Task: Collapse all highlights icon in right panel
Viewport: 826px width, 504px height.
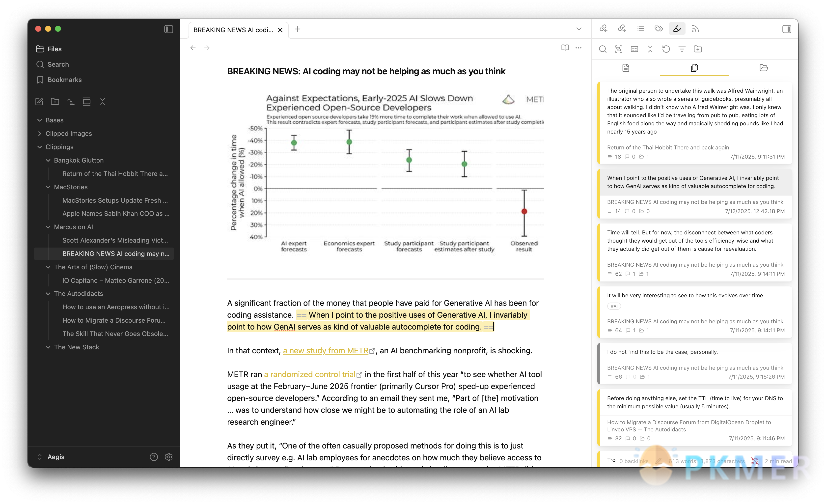Action: click(650, 49)
